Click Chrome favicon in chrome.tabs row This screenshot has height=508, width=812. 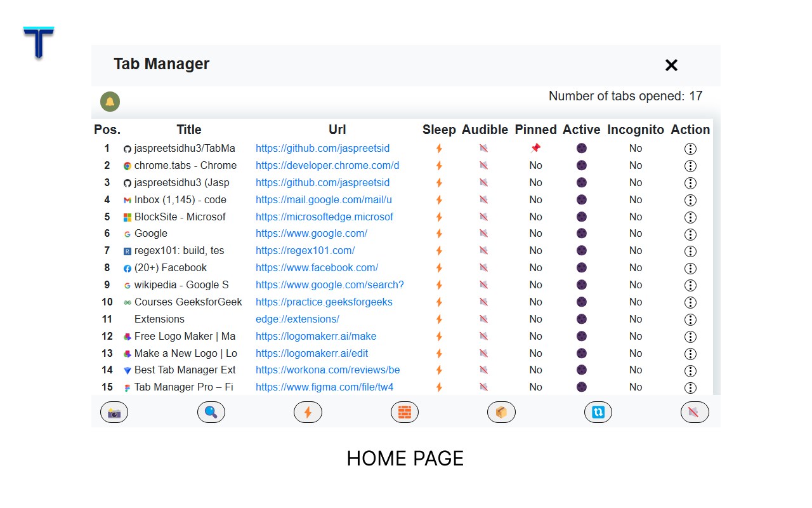(128, 166)
